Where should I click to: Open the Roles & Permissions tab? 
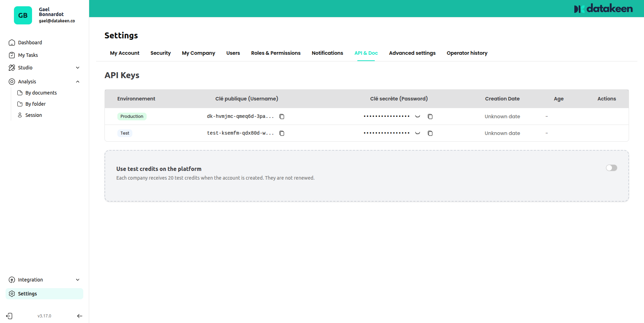click(x=276, y=53)
